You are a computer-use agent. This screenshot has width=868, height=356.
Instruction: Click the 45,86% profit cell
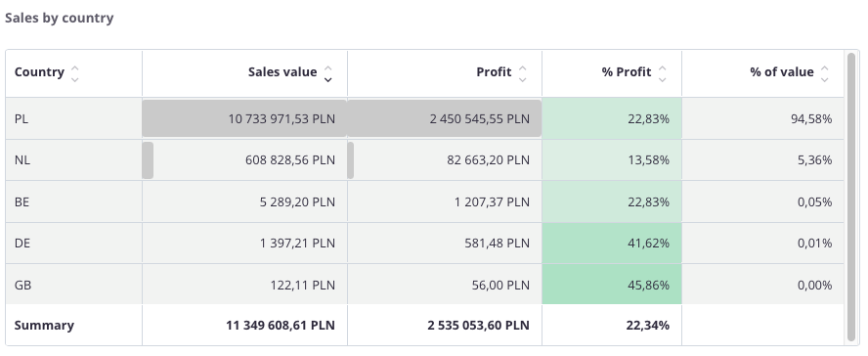[612, 285]
